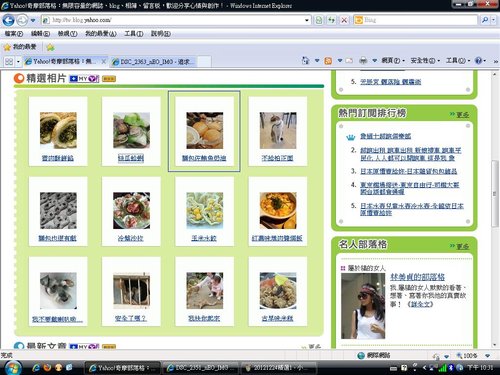Click the celebrity woman photo in 名人部落格
Screen dimensions: 500x375
(x=363, y=306)
